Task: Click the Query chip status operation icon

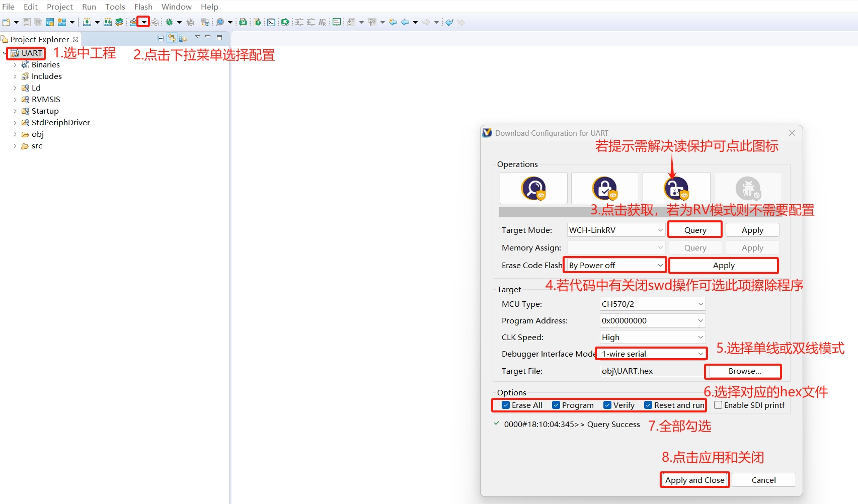Action: tap(533, 188)
